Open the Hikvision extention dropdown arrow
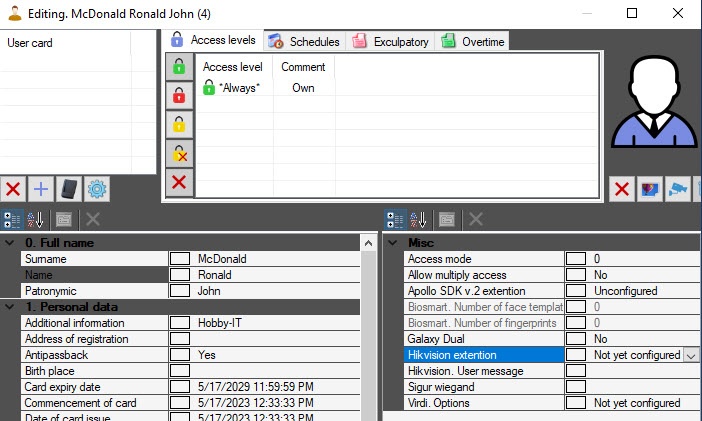Screen dimensions: 702x421 (x=690, y=355)
